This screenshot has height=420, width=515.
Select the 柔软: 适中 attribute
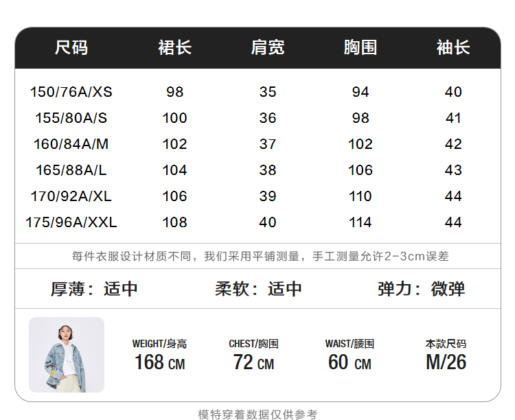pos(258,289)
